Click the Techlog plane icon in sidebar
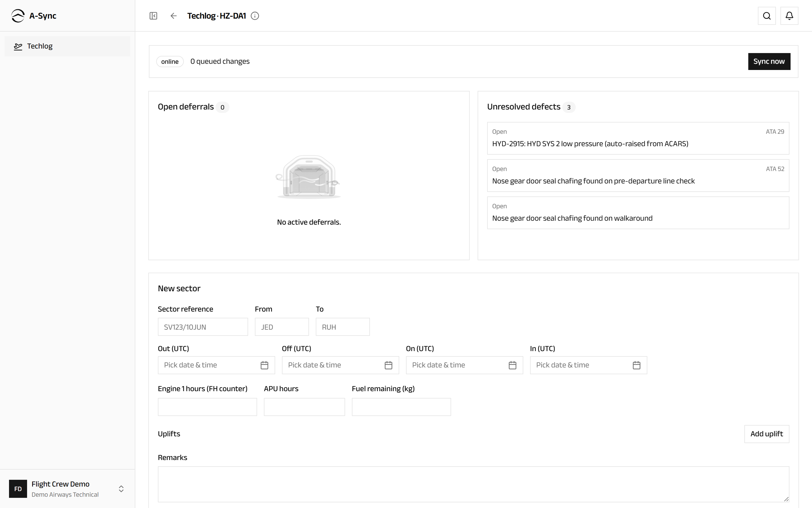The height and width of the screenshot is (508, 812). pos(18,46)
